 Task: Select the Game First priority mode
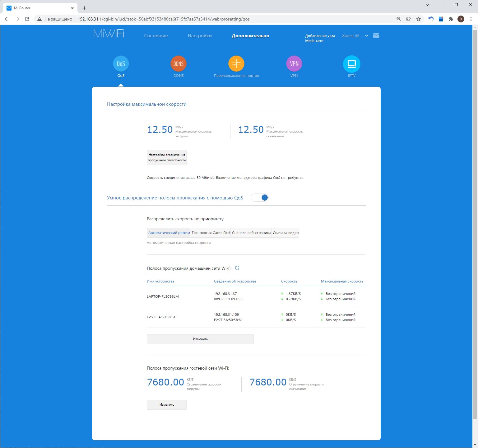point(211,233)
